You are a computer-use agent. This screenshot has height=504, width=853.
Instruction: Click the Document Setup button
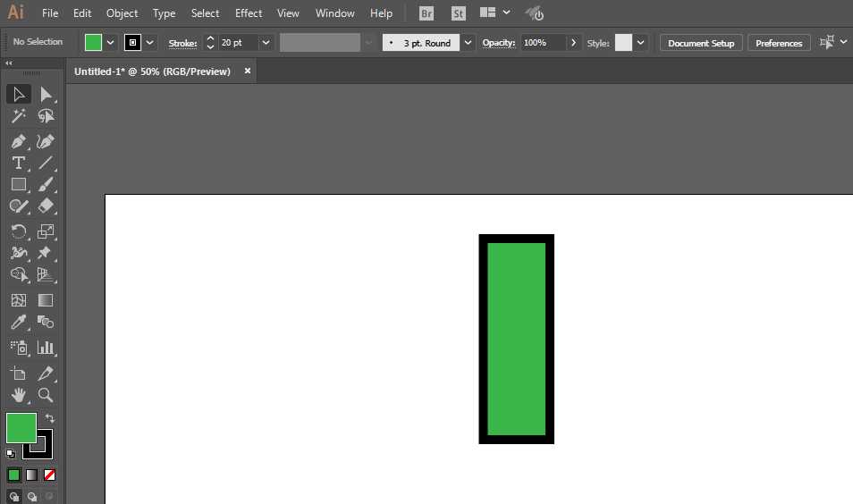tap(700, 43)
